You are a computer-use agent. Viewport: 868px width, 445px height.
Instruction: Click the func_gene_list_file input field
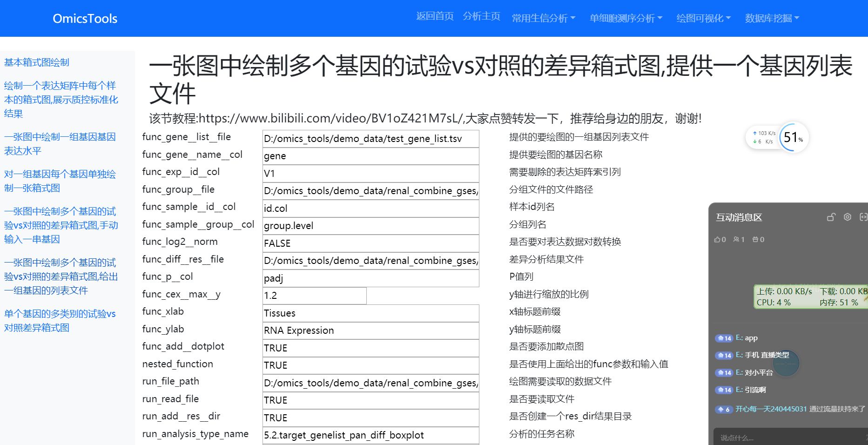pyautogui.click(x=371, y=139)
